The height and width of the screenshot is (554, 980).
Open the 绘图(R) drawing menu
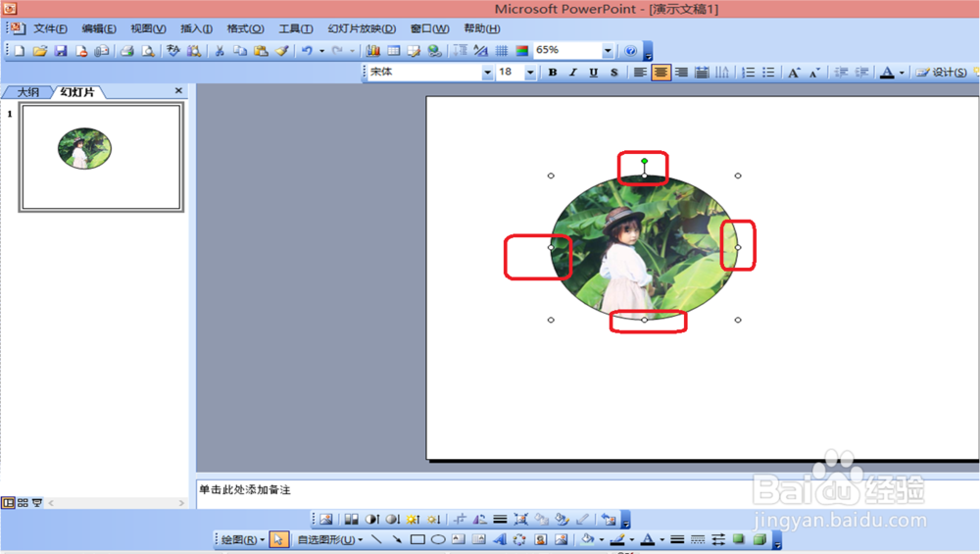(x=242, y=539)
